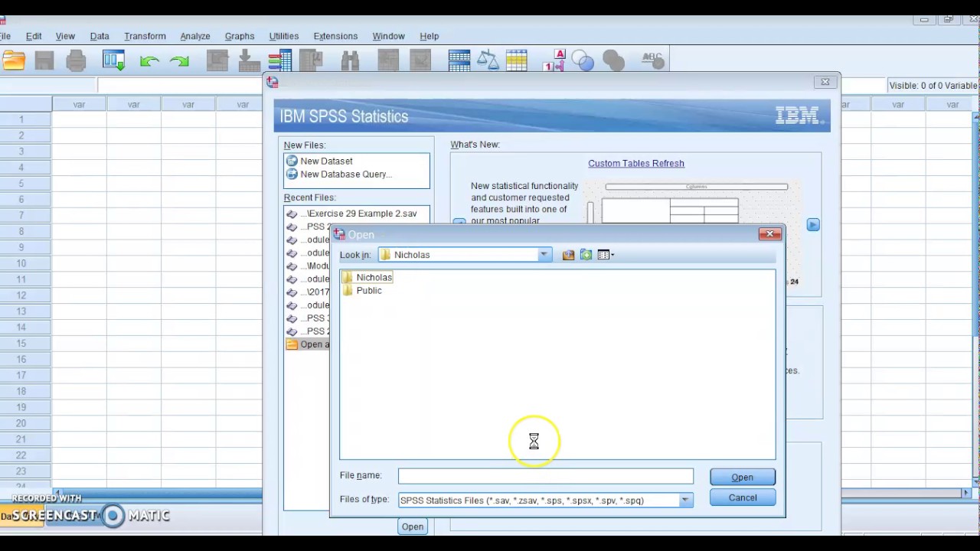The width and height of the screenshot is (980, 551).
Task: Select the Nicholas folder in the file list
Action: click(x=367, y=278)
